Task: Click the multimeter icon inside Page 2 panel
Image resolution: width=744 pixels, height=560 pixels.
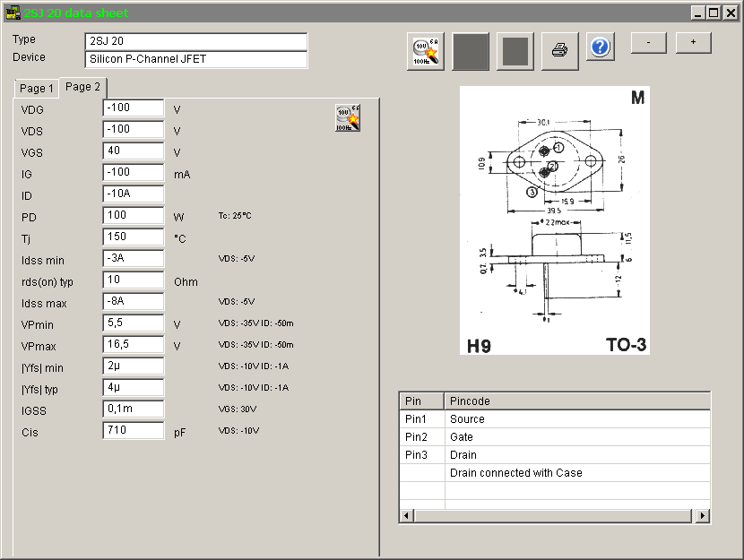Action: tap(348, 118)
